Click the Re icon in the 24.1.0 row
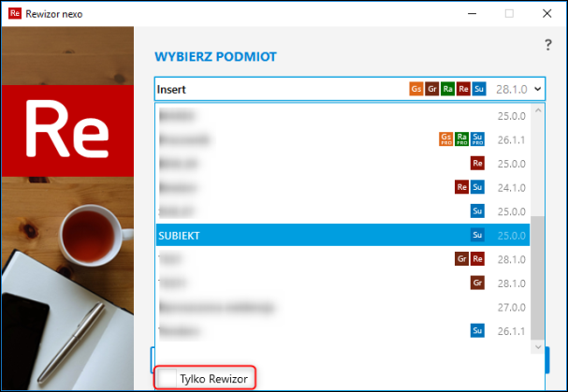Viewport: 568px width, 392px height. [461, 187]
